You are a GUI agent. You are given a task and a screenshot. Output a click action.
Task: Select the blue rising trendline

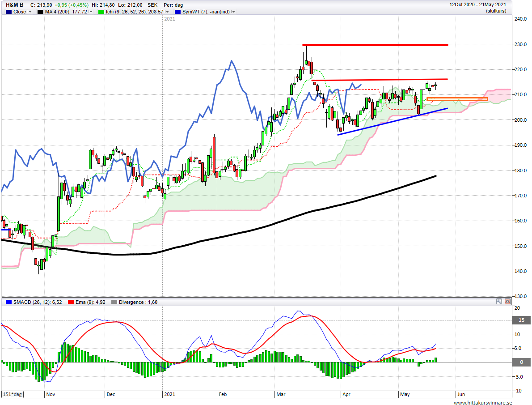(393, 122)
